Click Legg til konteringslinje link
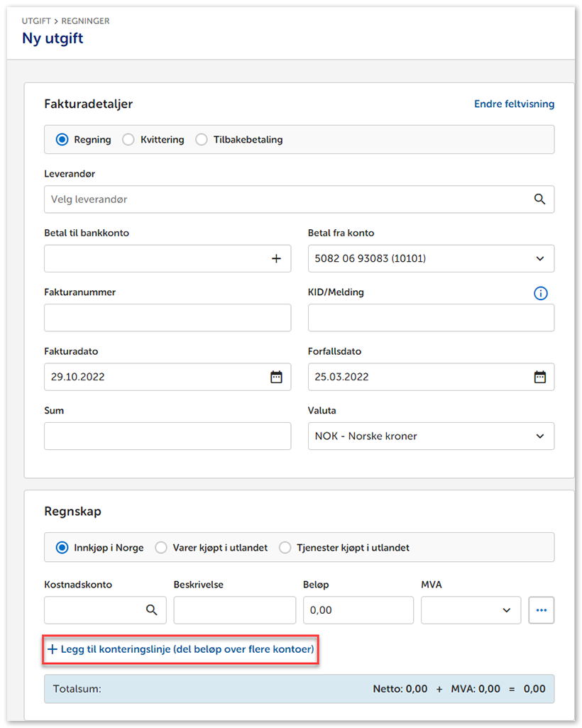This screenshot has height=728, width=582. point(181,649)
